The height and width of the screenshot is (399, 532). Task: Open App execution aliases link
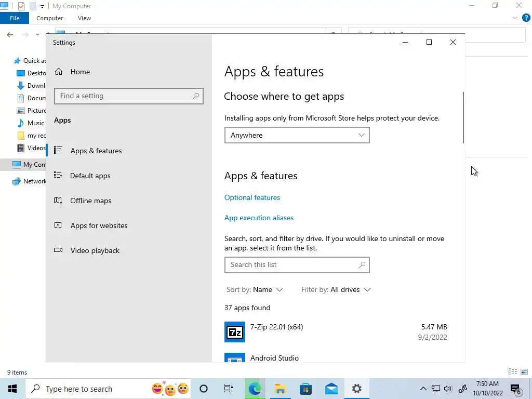(x=259, y=218)
